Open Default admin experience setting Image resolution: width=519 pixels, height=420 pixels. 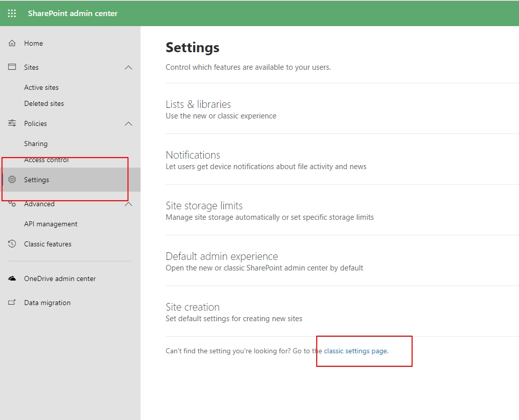[222, 256]
